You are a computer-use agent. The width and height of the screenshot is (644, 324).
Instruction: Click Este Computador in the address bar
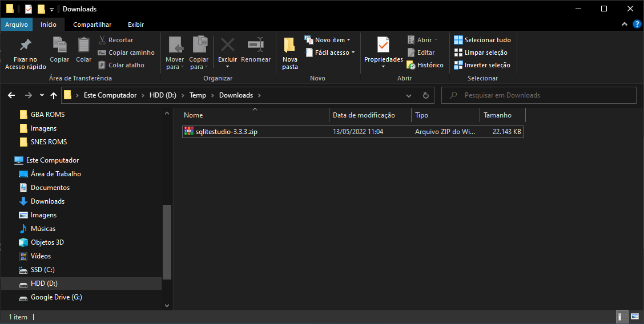110,95
